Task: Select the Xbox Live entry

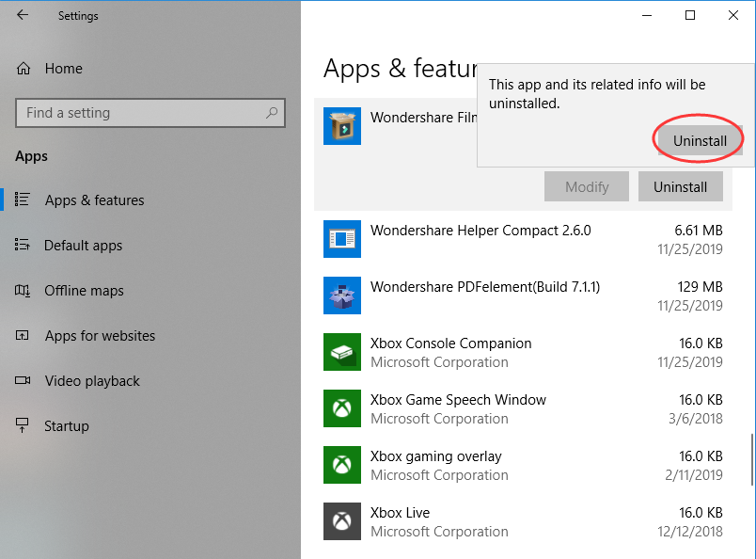Action: [523, 521]
